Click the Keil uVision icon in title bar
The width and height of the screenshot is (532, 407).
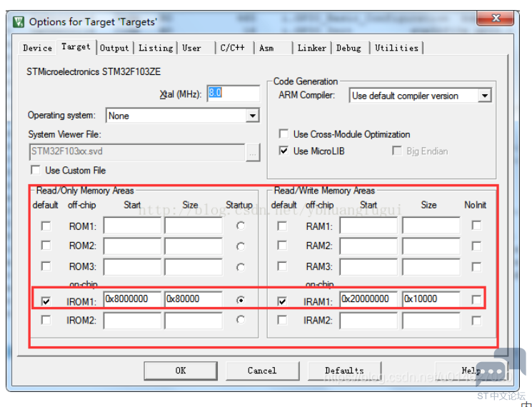(19, 22)
